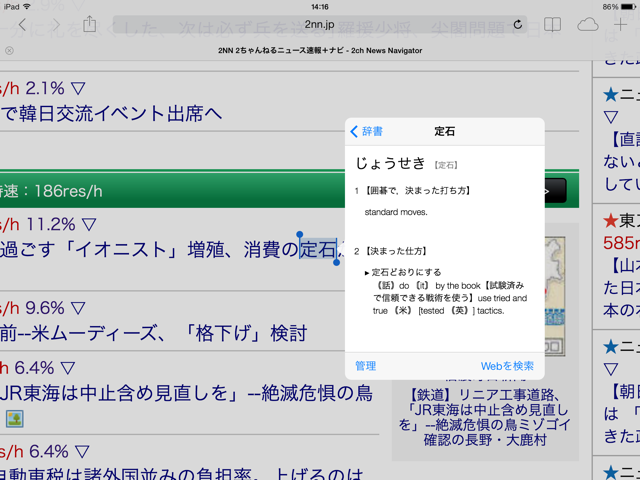Open headline 米ムーディーズ「格下げ」検討
Viewport: 640px width, 480px height.
pos(153,333)
